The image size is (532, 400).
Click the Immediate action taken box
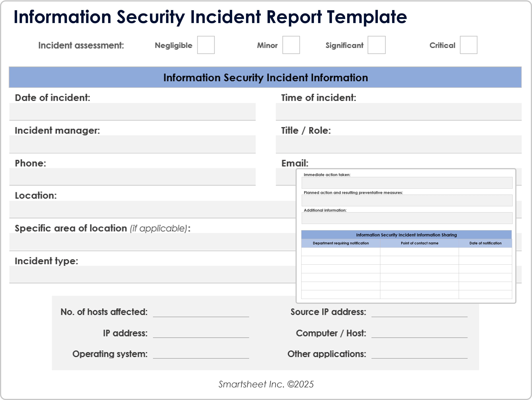pyautogui.click(x=407, y=183)
